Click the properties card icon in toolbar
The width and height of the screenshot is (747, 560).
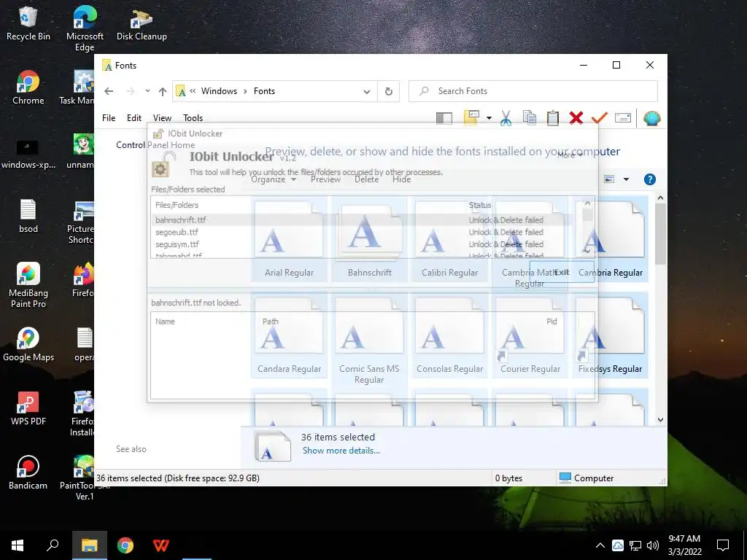(x=623, y=117)
